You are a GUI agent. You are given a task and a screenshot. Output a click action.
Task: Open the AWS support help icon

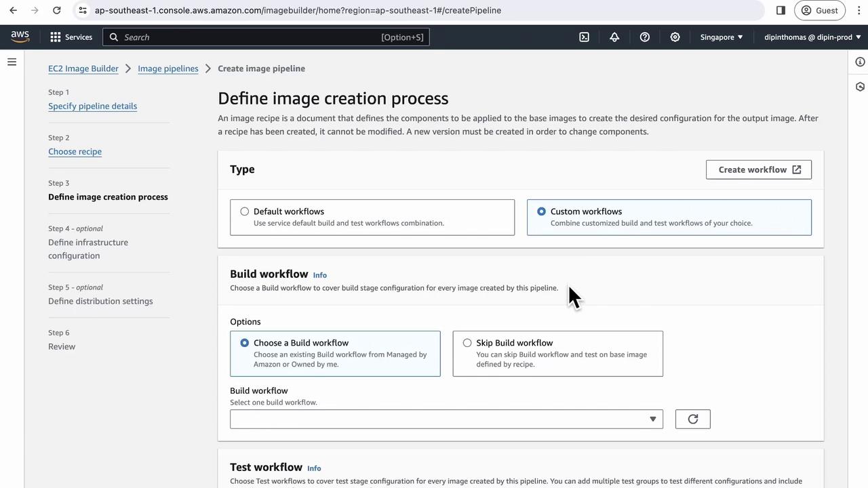645,37
